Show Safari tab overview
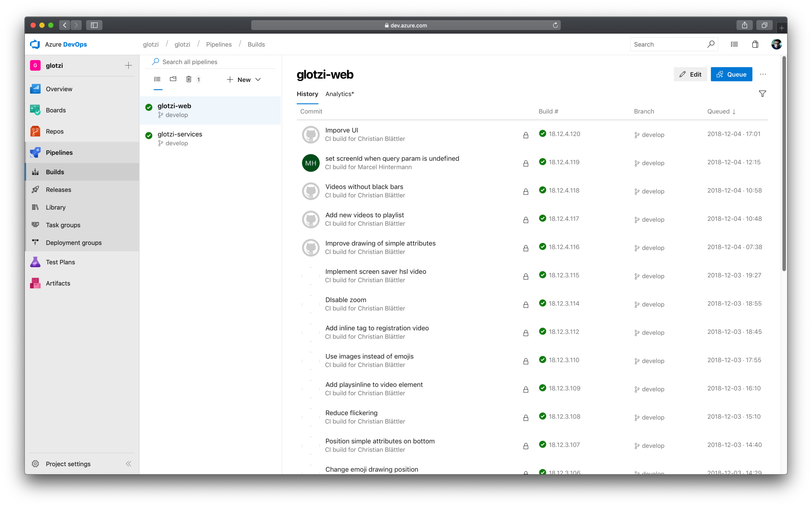Viewport: 812px width, 507px height. pos(764,25)
